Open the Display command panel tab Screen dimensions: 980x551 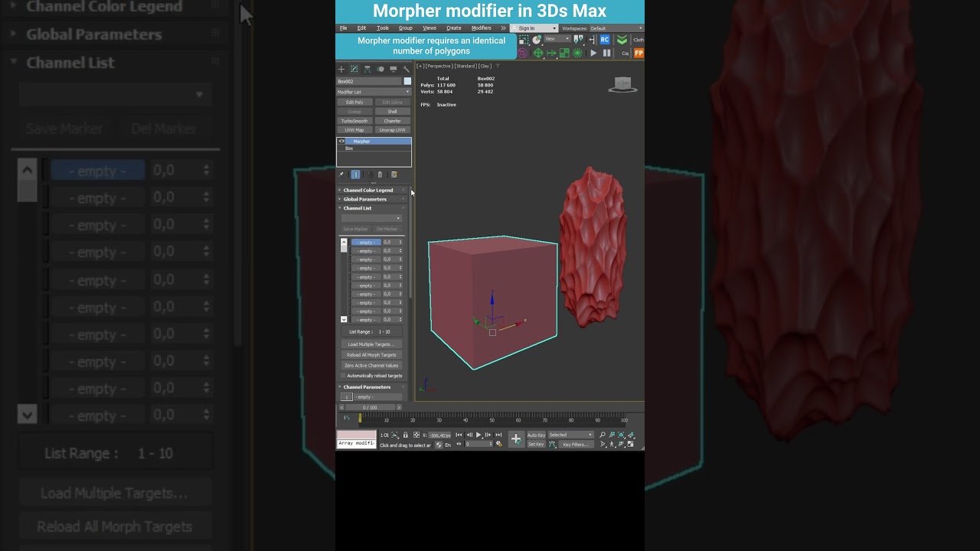pyautogui.click(x=394, y=69)
